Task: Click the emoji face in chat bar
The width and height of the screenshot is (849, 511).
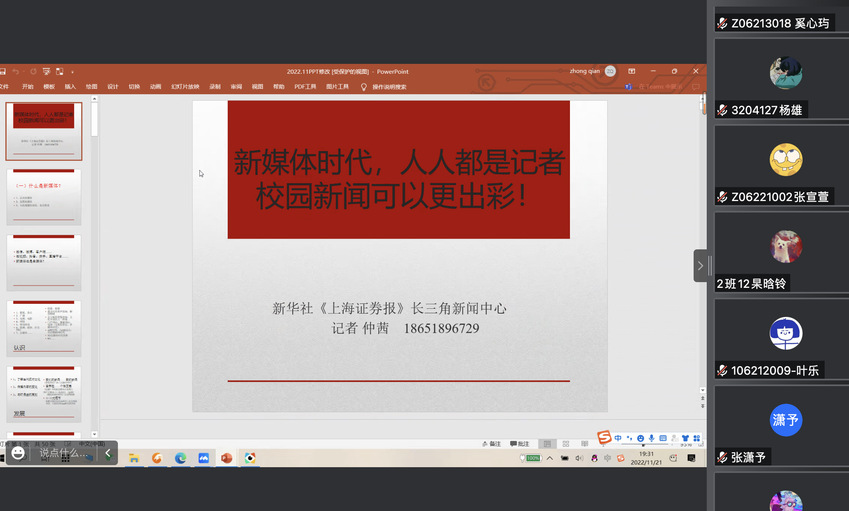Action: pyautogui.click(x=18, y=453)
